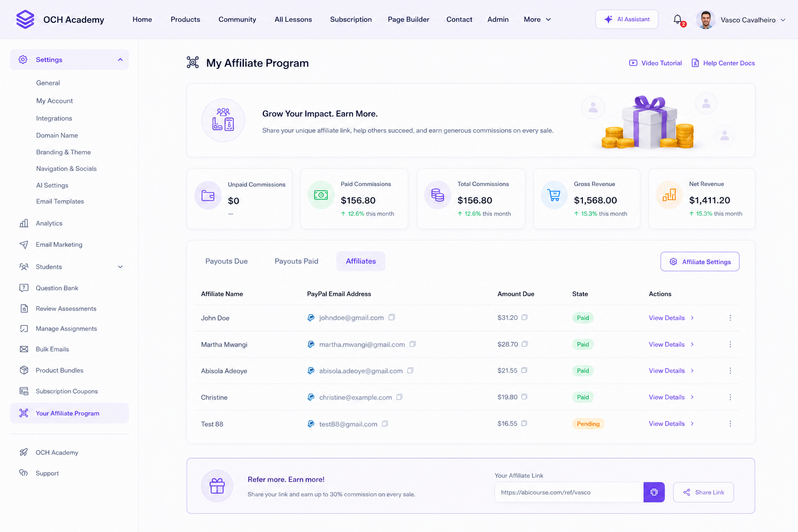798x532 pixels.
Task: Click the Share Link button
Action: point(703,492)
